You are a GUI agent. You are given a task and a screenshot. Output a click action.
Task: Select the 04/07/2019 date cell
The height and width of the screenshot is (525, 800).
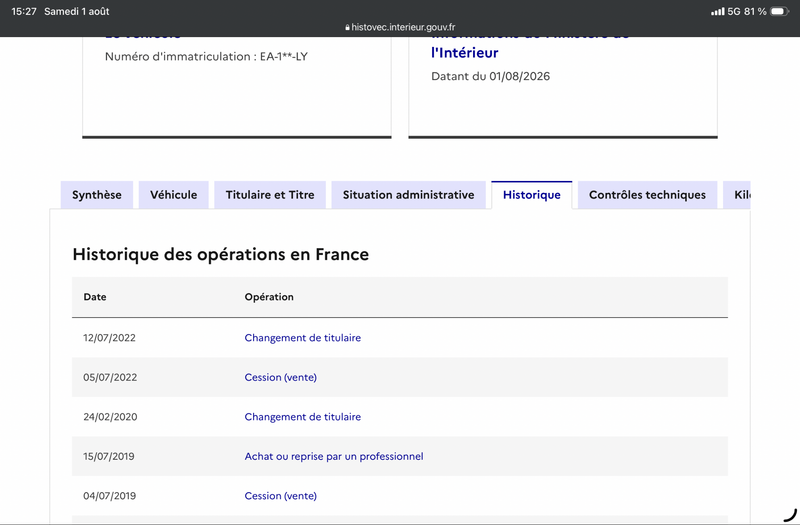(110, 496)
